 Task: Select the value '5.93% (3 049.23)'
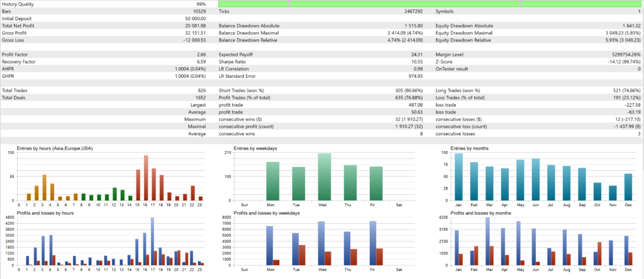point(623,40)
